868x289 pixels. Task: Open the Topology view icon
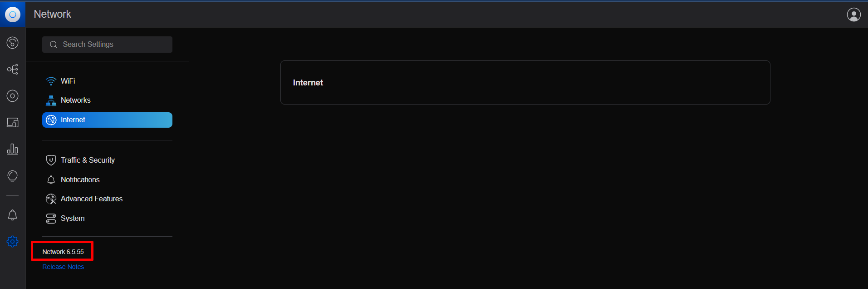coord(13,69)
